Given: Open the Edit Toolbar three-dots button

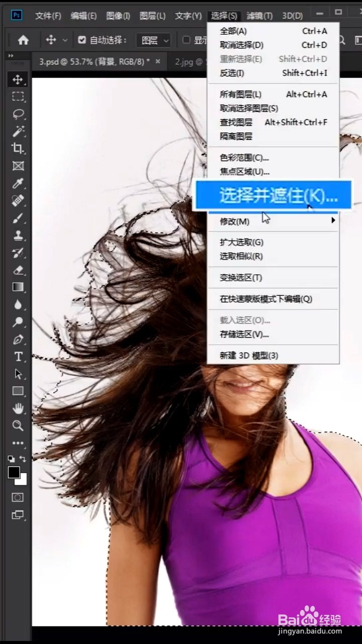Looking at the screenshot, I should coord(18,443).
